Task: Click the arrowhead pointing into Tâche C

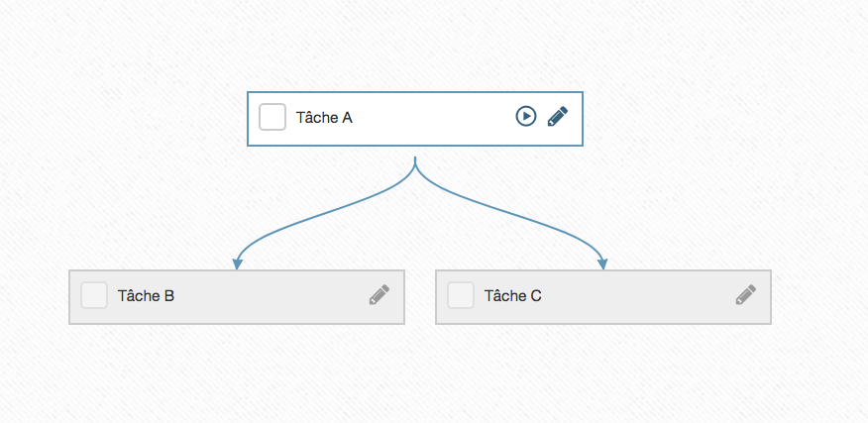Action: 602,264
